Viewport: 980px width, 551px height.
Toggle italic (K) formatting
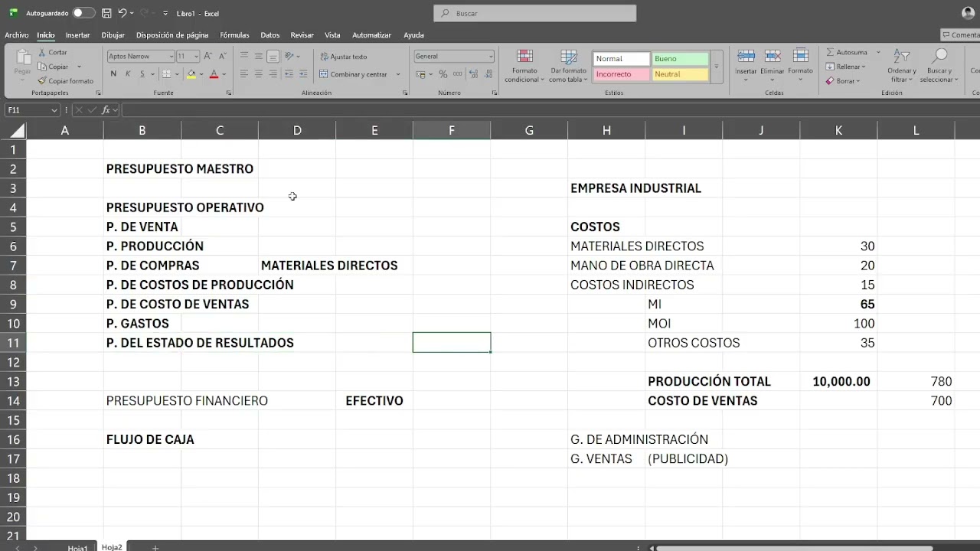tap(128, 74)
